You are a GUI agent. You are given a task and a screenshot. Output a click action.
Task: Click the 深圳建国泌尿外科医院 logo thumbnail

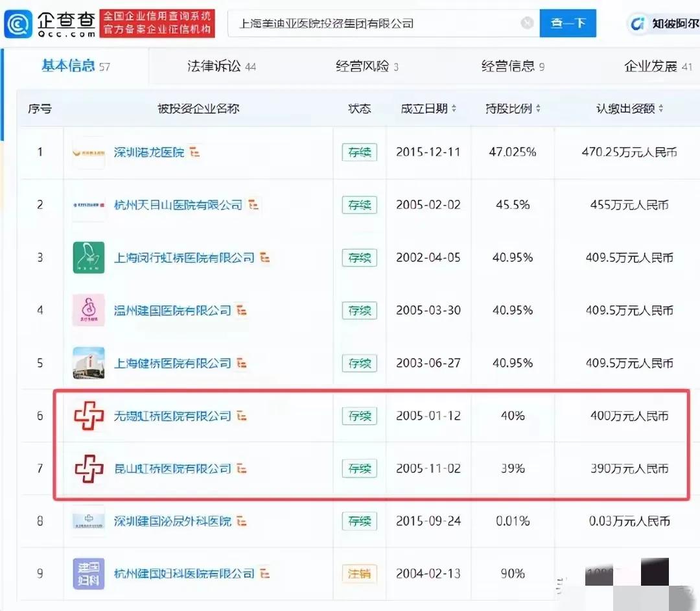(88, 521)
